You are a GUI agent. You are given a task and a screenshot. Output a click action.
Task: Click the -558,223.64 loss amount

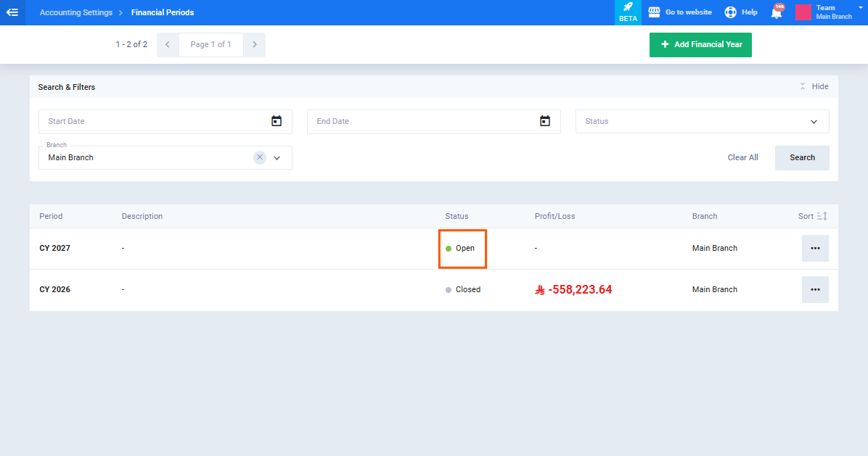(x=573, y=290)
